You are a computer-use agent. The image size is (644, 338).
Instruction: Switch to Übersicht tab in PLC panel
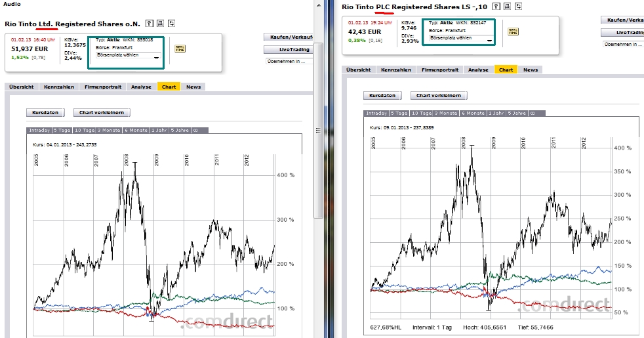pyautogui.click(x=359, y=70)
